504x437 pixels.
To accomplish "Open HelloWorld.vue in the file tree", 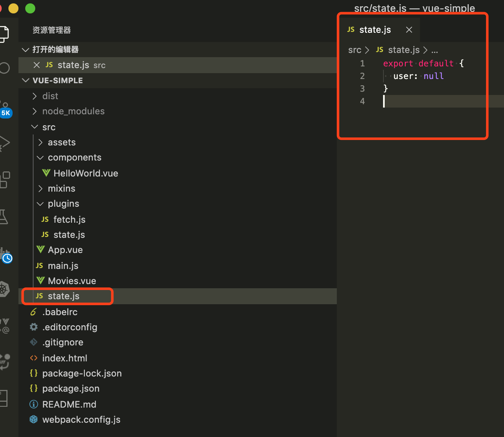I will (x=86, y=173).
